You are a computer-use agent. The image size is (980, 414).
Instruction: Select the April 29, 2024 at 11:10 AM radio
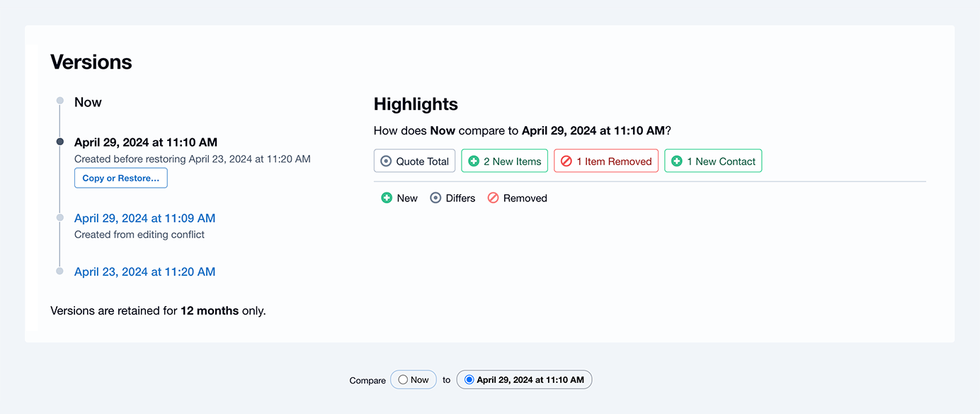(469, 379)
